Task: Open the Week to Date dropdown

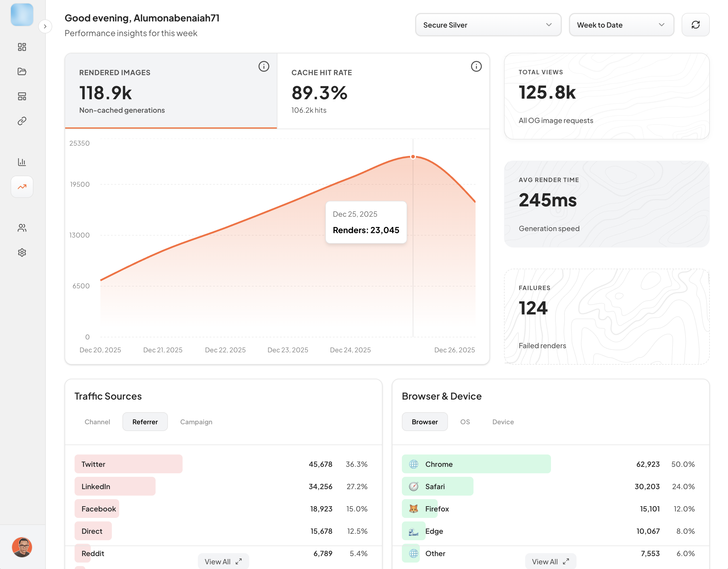Action: 621,25
